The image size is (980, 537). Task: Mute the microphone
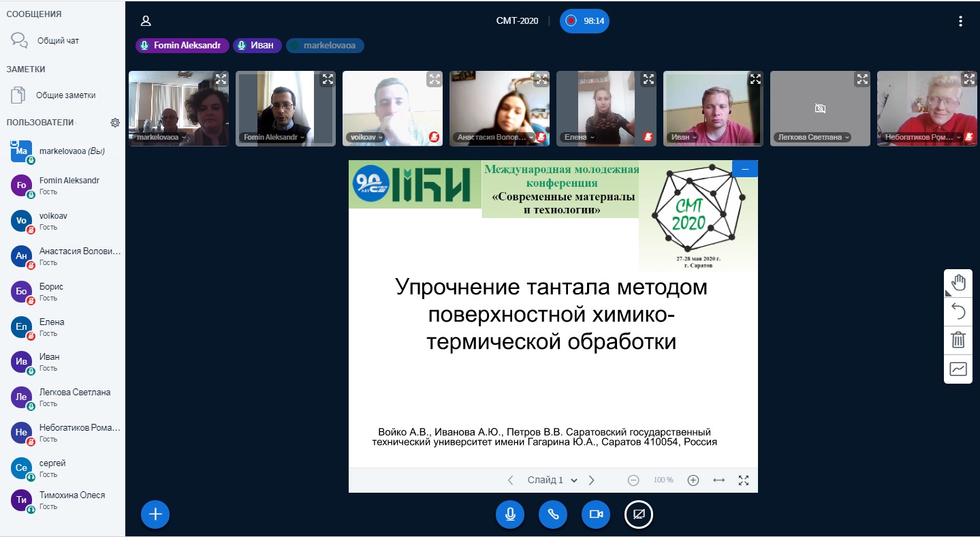tap(510, 515)
